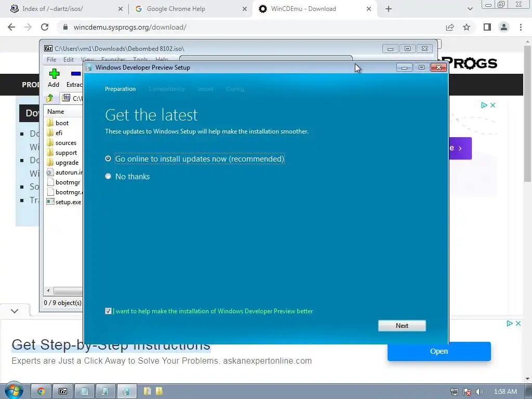Click the purple ad arrow button

[460, 148]
